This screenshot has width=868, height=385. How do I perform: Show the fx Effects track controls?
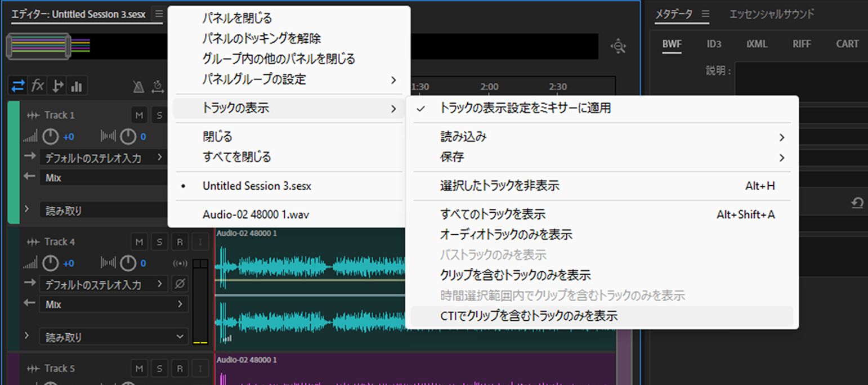coord(38,86)
